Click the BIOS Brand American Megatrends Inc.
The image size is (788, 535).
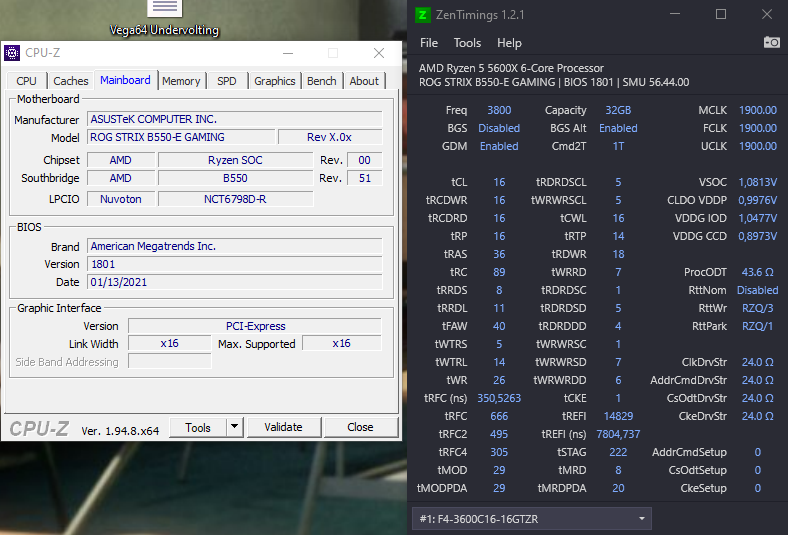pos(235,246)
